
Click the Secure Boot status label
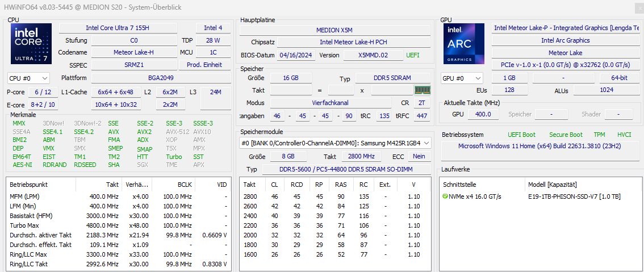click(566, 135)
